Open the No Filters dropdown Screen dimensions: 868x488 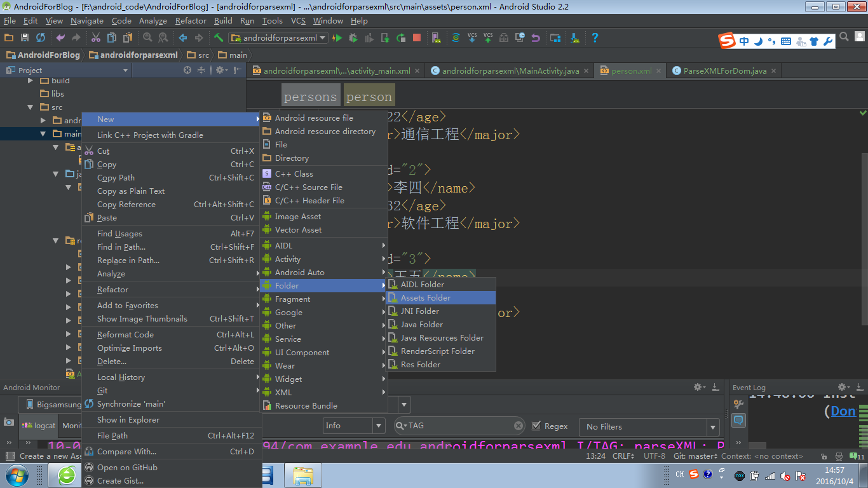coord(650,426)
